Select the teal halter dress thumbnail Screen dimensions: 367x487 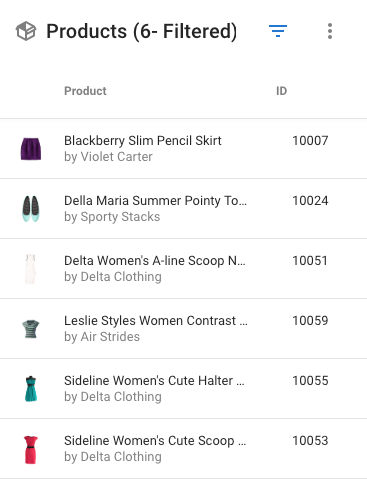(31, 389)
